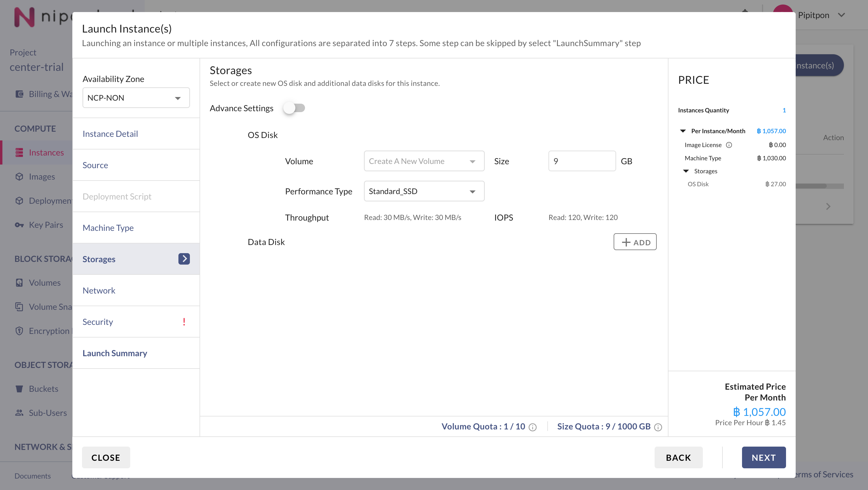Image resolution: width=868 pixels, height=490 pixels.
Task: Click the Images icon in the sidebar
Action: point(19,177)
